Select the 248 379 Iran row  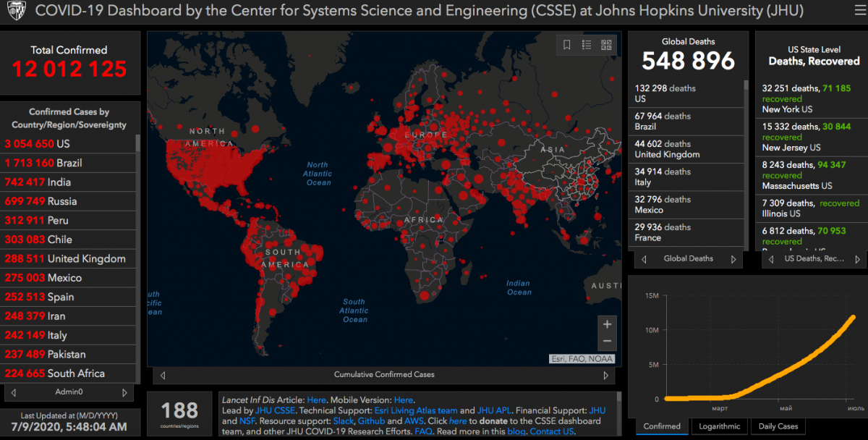click(69, 316)
